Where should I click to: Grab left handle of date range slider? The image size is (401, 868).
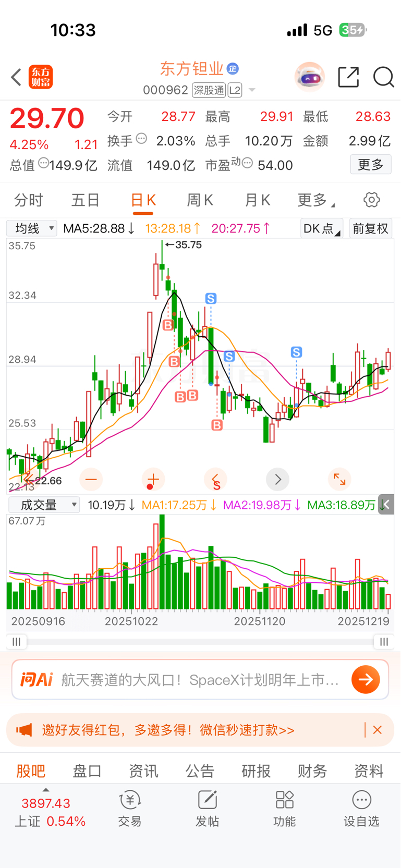(17, 642)
